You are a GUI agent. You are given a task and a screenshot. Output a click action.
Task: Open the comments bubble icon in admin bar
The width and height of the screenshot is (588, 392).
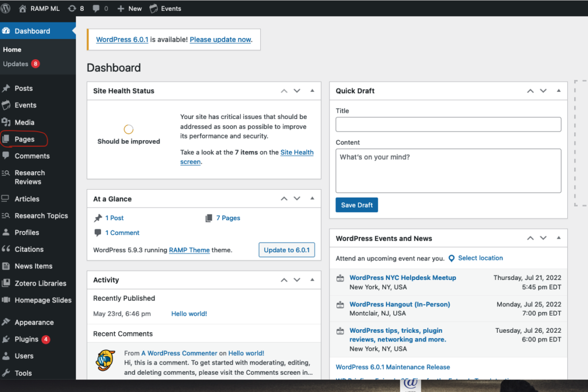click(96, 9)
